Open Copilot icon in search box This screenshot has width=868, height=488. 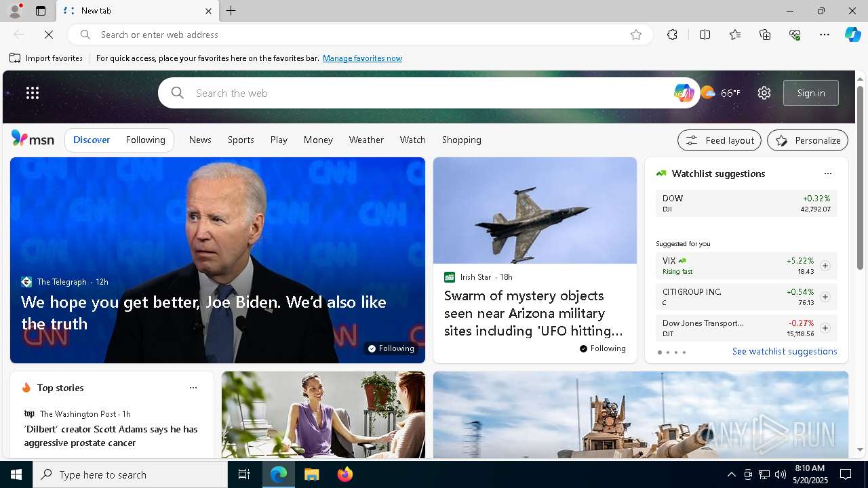point(684,93)
